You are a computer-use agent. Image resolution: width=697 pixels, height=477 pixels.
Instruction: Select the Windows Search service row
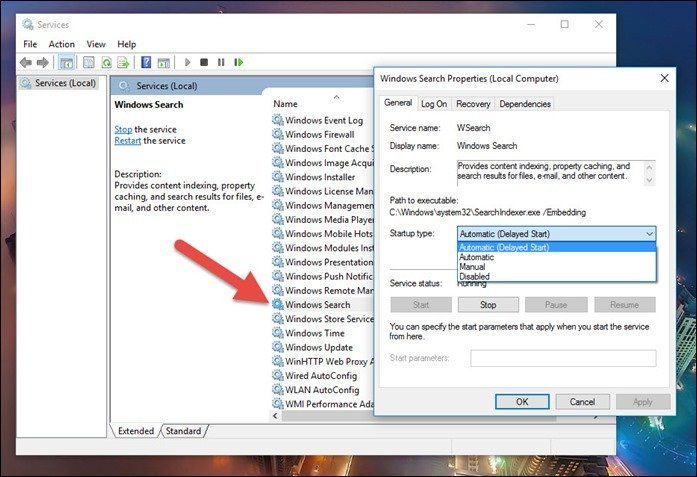323,305
